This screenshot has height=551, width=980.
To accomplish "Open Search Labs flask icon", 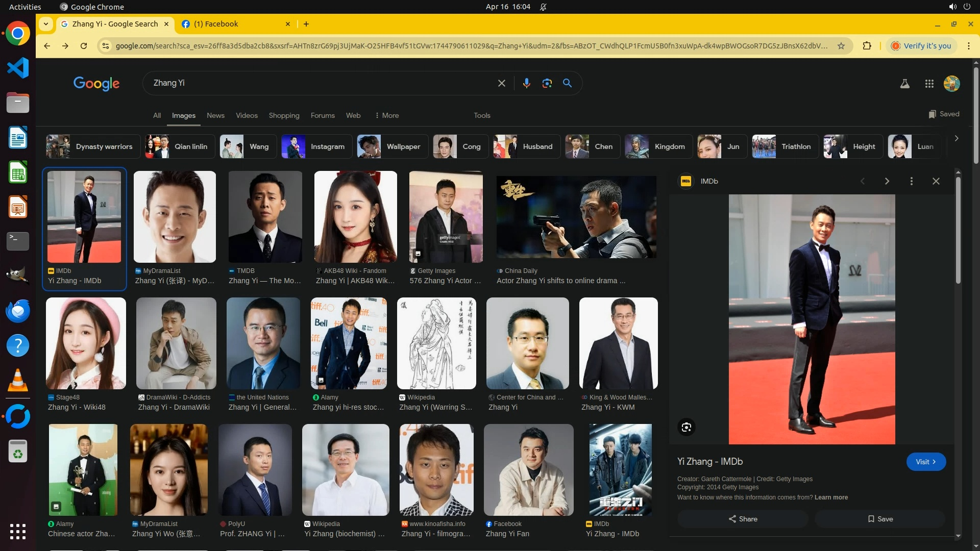I will (x=904, y=84).
